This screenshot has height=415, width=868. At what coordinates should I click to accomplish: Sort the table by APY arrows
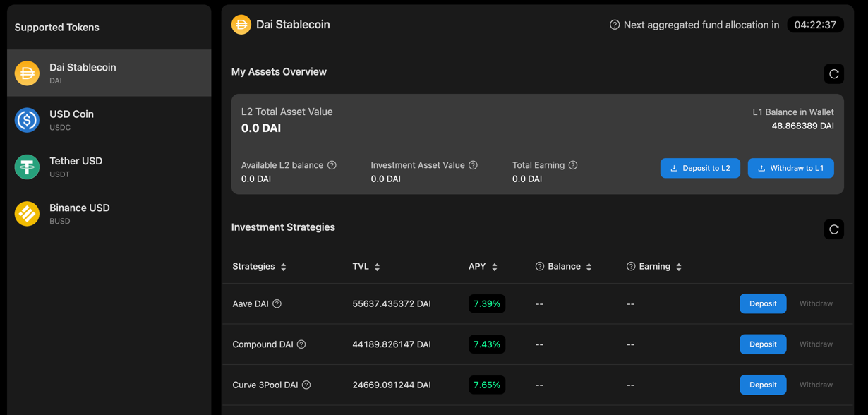point(495,267)
